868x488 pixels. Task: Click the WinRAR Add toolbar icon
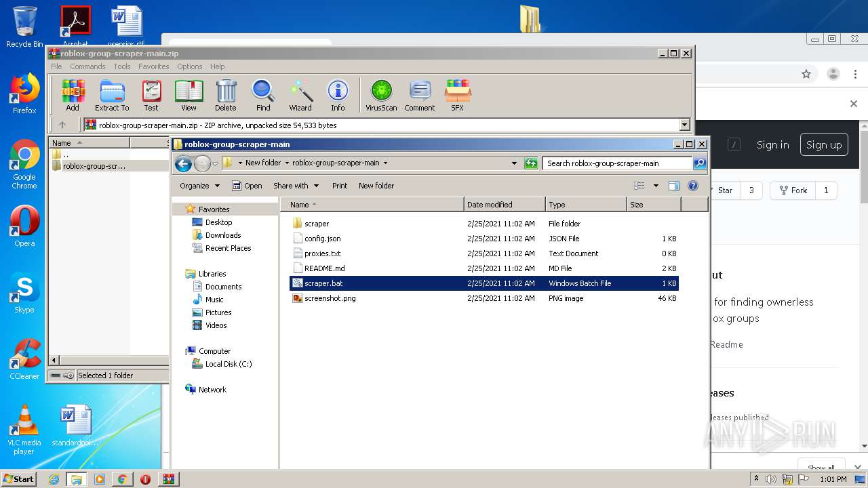73,96
